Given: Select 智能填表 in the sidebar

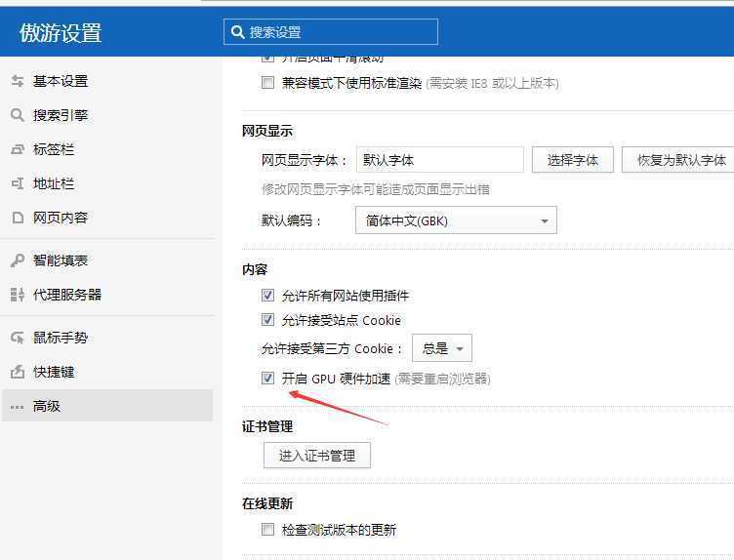Looking at the screenshot, I should (x=61, y=260).
